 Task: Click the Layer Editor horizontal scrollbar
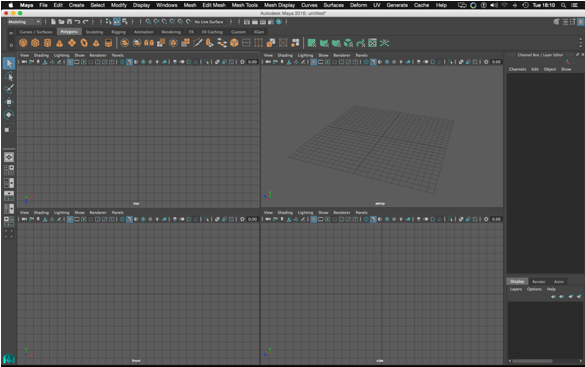[532, 361]
